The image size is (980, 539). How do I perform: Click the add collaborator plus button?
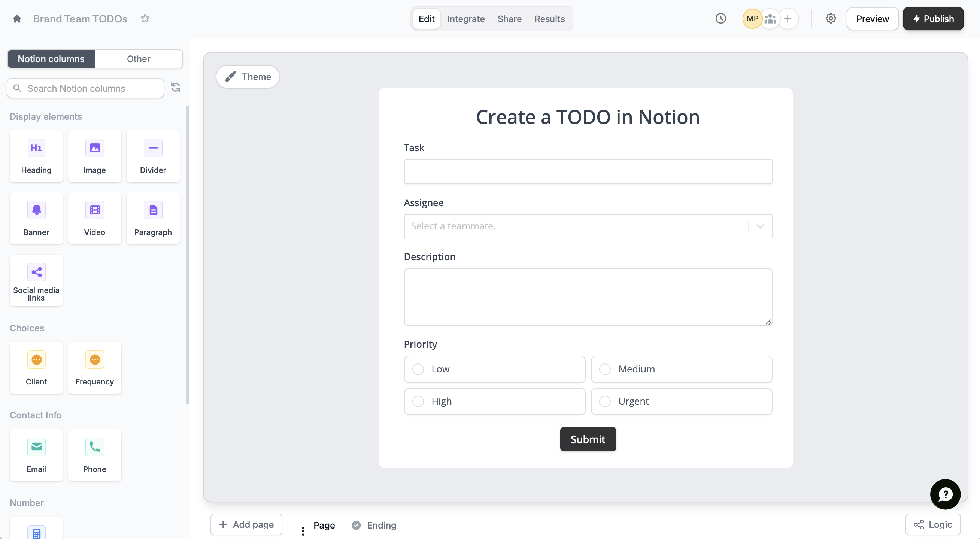click(788, 19)
